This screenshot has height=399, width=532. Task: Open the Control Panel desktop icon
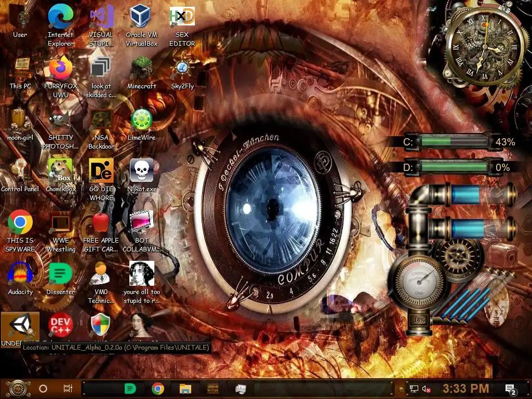click(x=20, y=176)
